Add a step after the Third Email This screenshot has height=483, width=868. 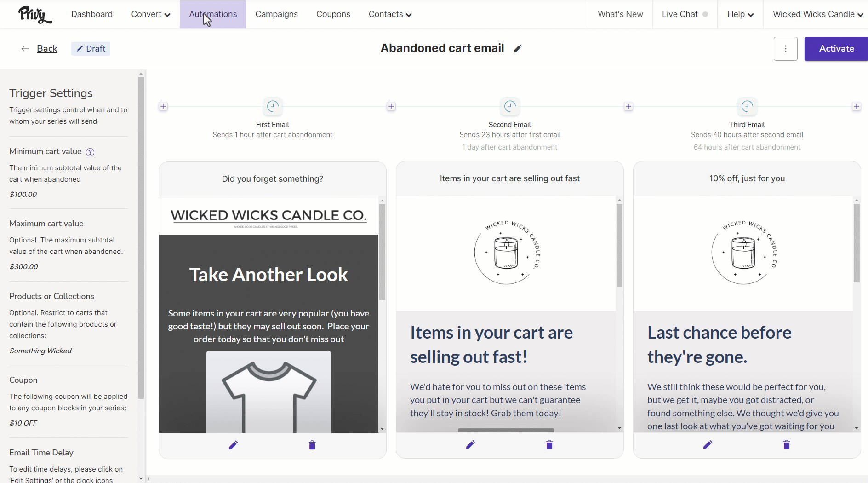[x=857, y=106]
